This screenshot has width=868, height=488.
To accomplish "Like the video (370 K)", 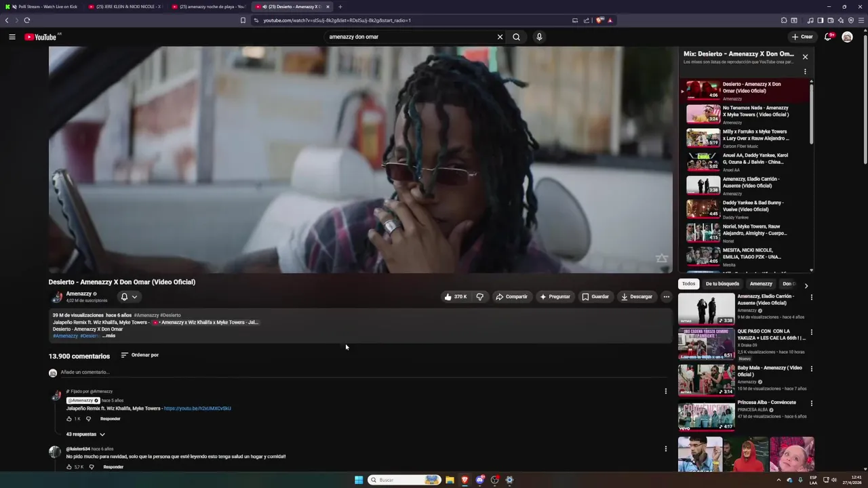I will (x=456, y=296).
